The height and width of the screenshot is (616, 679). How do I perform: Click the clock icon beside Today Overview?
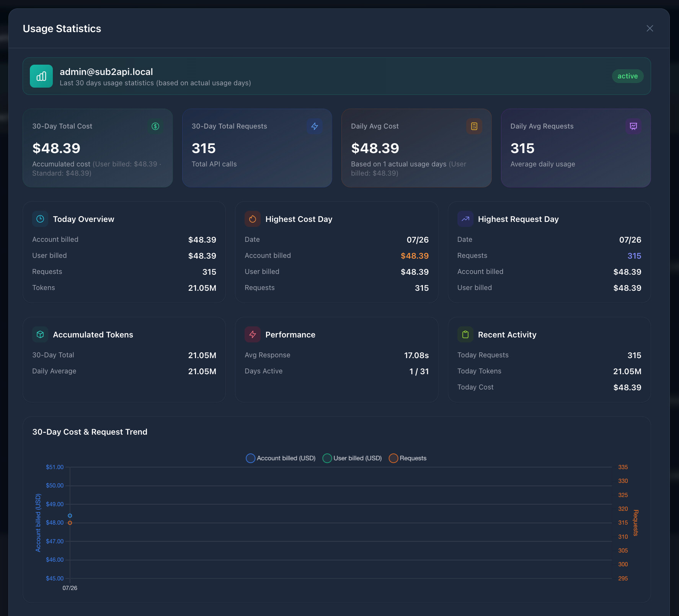[40, 219]
